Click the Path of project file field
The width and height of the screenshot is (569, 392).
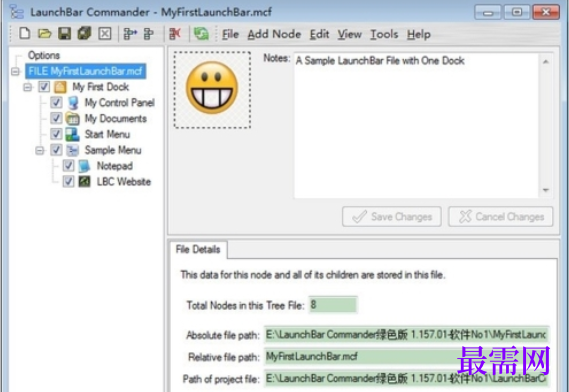(406, 379)
